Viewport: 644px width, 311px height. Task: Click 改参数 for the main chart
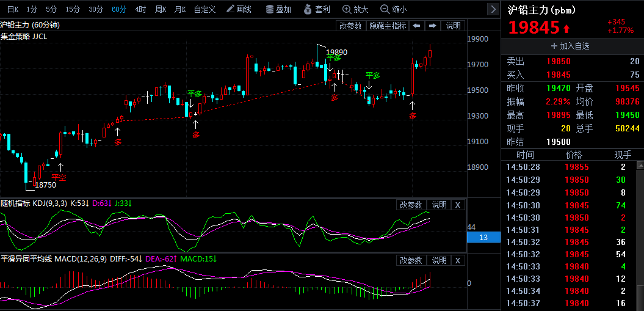(x=351, y=26)
